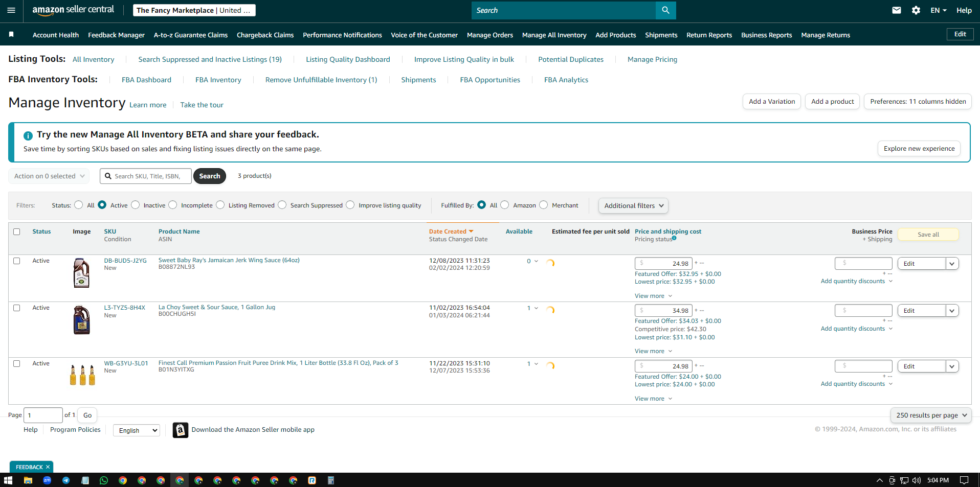Image resolution: width=980 pixels, height=487 pixels.
Task: Click the search magnifier button in header
Action: [x=665, y=10]
